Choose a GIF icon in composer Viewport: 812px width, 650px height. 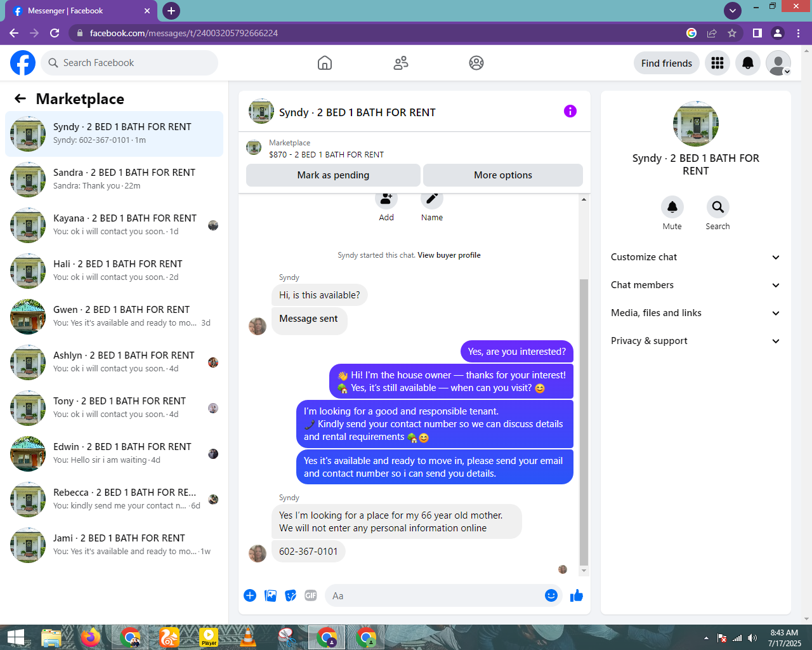click(311, 595)
